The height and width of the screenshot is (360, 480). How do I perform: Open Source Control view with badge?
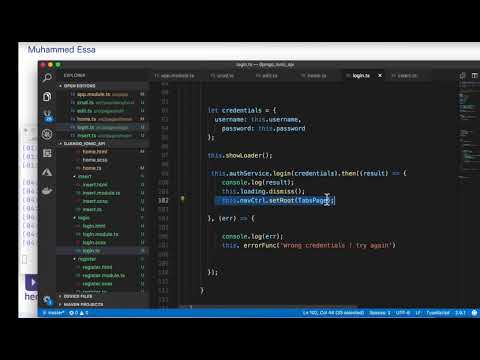pyautogui.click(x=48, y=116)
